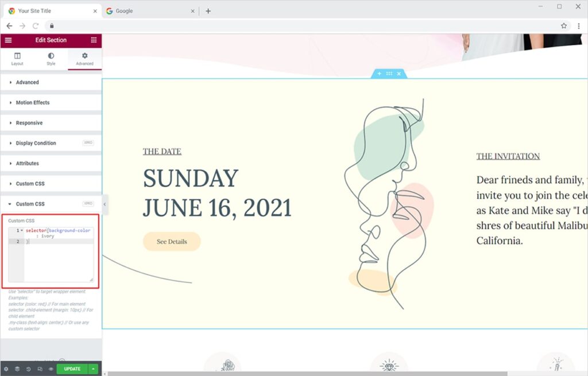Open the widgets grid panel
Screen dimensions: 588x376
[94, 40]
